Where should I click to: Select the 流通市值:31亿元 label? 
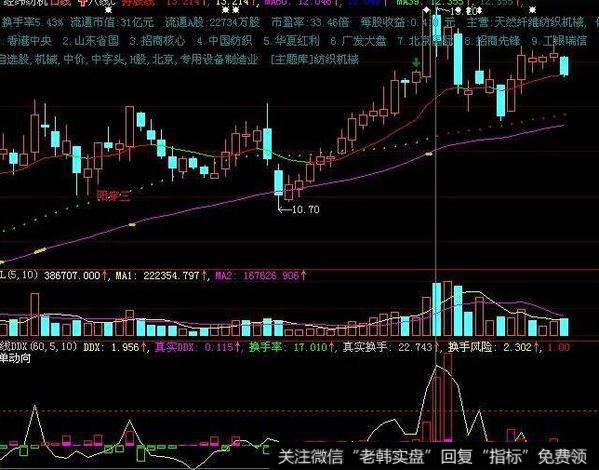[112, 22]
